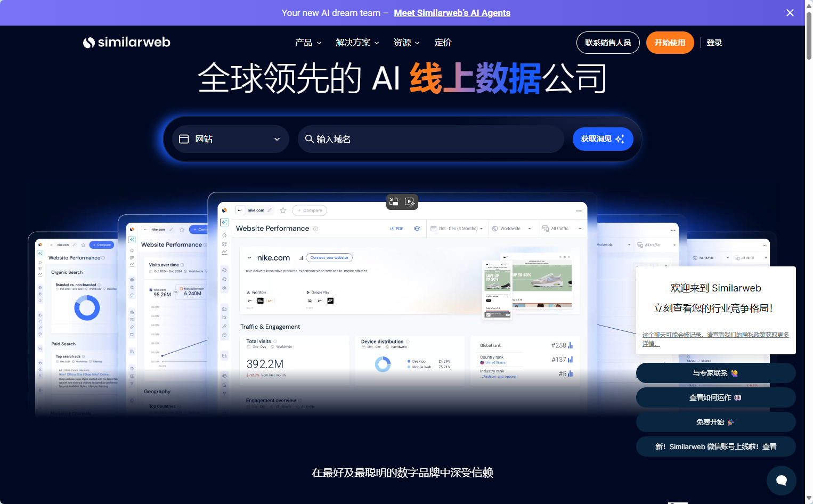Click the Similarweb 微信账号上线啦 chat option
813x504 pixels.
coord(716,446)
